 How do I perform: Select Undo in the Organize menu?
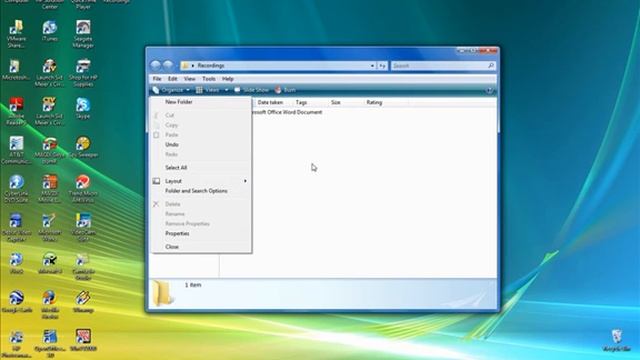(172, 144)
